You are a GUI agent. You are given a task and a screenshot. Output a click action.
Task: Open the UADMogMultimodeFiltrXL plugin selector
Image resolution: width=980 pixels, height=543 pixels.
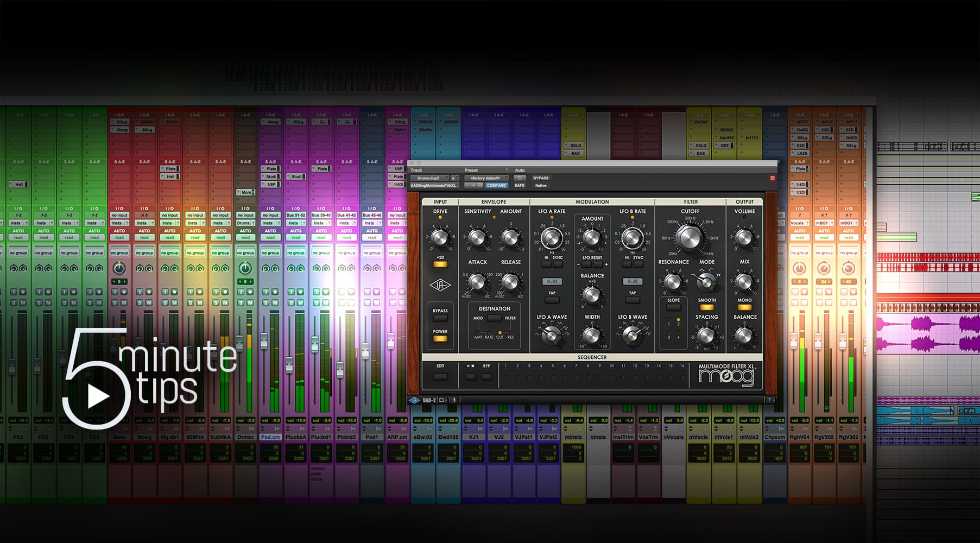(x=434, y=185)
